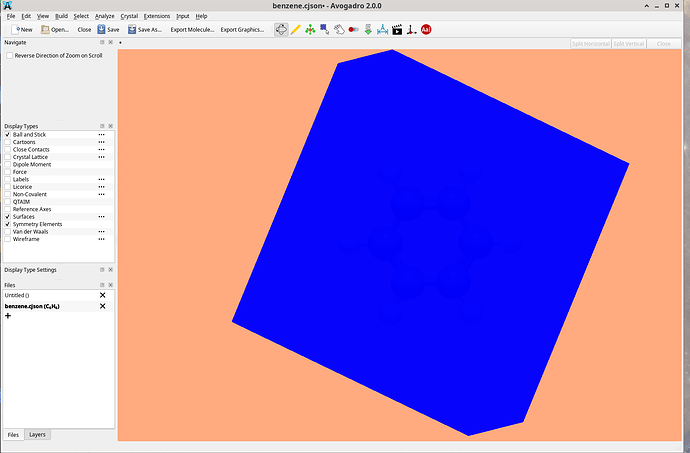Uncheck the Ball and Stick display type
This screenshot has width=690, height=453.
point(8,134)
